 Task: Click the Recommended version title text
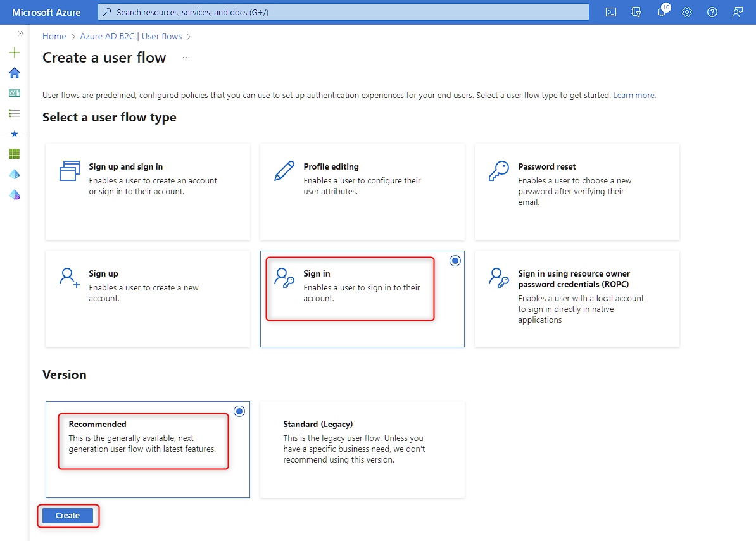[98, 424]
